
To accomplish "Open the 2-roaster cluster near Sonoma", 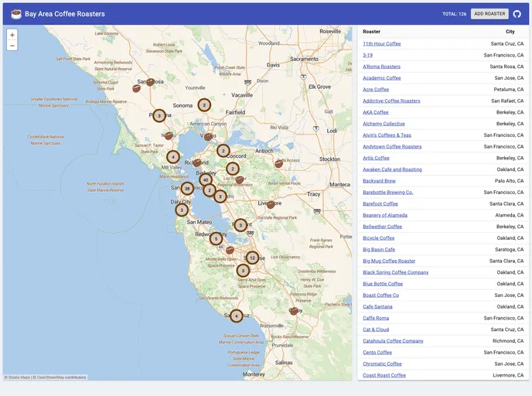I will (x=204, y=105).
